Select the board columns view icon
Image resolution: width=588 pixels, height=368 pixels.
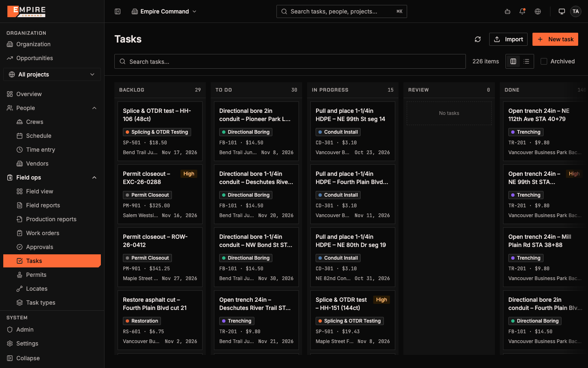513,61
